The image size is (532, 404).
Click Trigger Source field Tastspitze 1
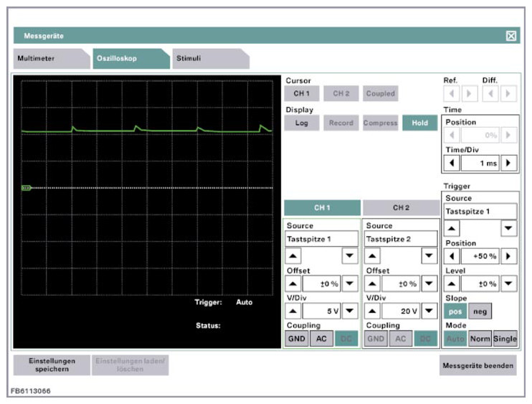tap(480, 211)
